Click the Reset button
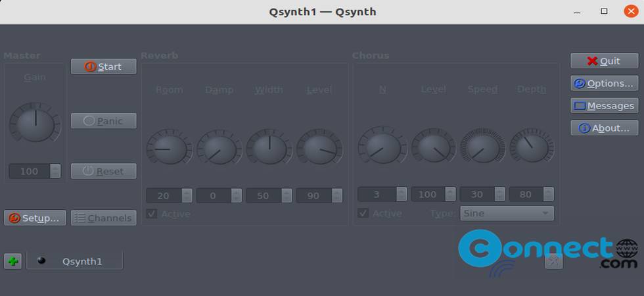Viewport: 644px width, 296px height. tap(104, 171)
